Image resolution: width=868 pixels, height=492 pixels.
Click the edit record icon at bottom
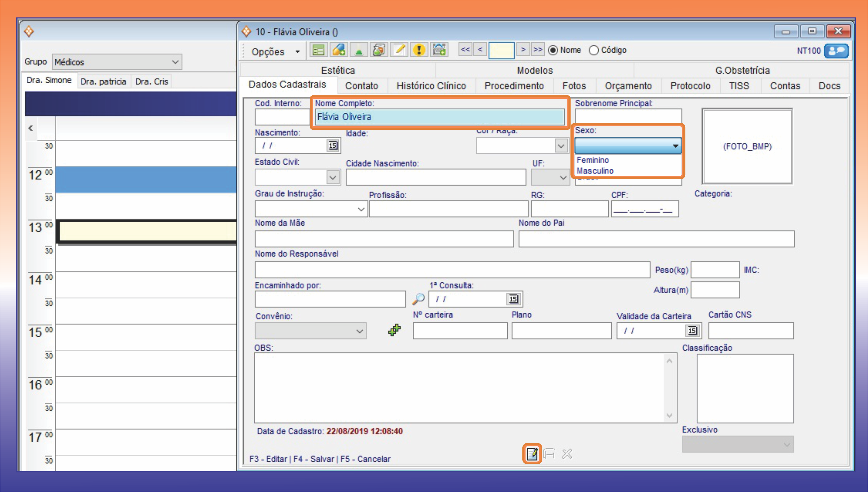(x=532, y=454)
